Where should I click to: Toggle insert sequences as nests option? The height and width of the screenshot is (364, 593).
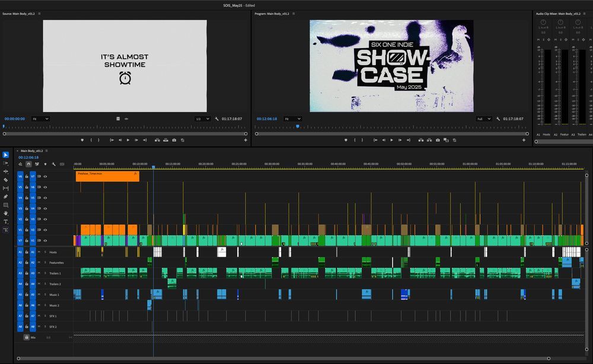tap(20, 164)
